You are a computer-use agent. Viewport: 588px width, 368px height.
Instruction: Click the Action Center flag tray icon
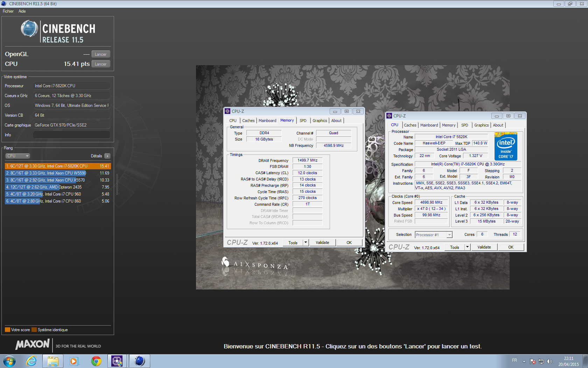click(x=533, y=361)
